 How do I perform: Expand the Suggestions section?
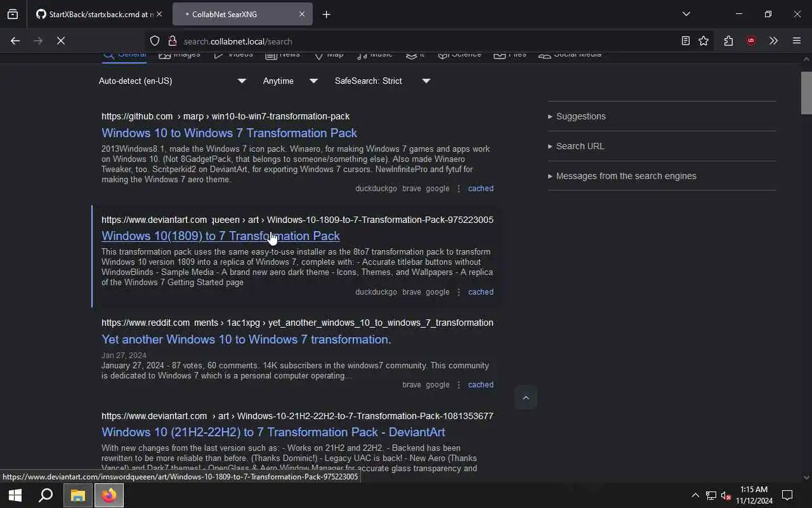[x=662, y=116]
